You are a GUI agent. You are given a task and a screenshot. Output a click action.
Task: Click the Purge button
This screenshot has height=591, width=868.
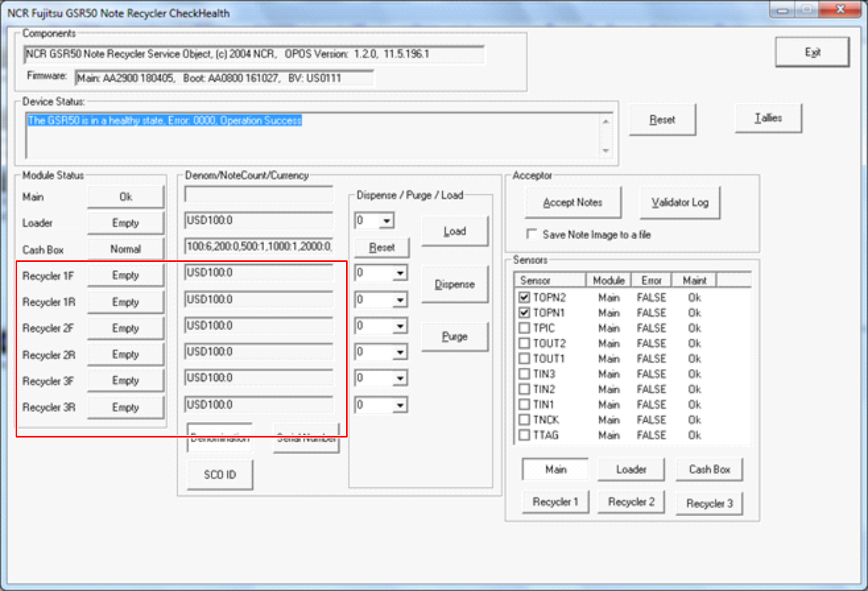click(x=455, y=336)
